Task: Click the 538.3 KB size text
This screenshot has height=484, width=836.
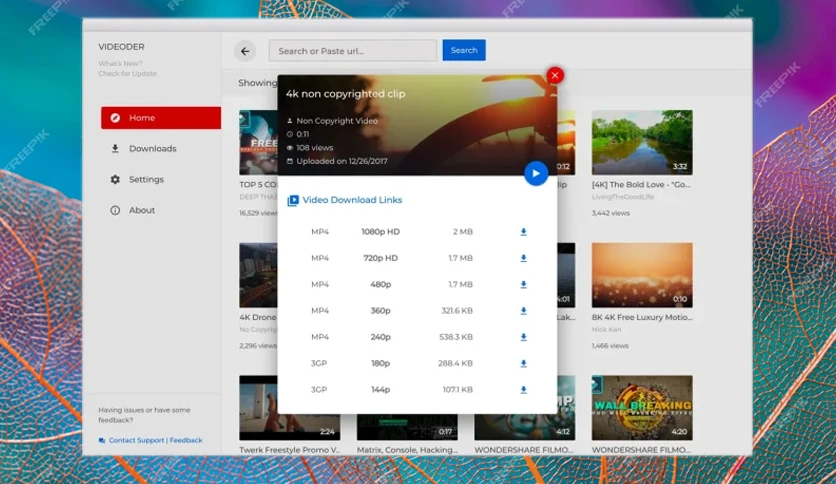Action: (x=456, y=337)
